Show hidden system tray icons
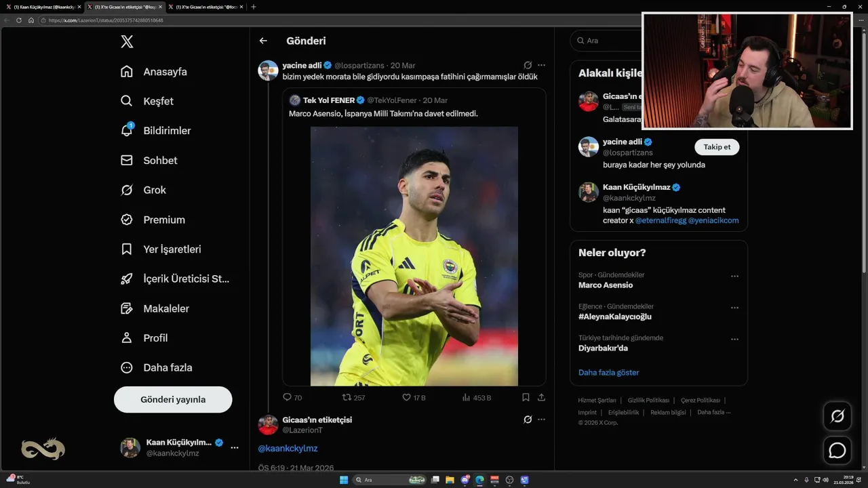The image size is (868, 488). point(796,480)
